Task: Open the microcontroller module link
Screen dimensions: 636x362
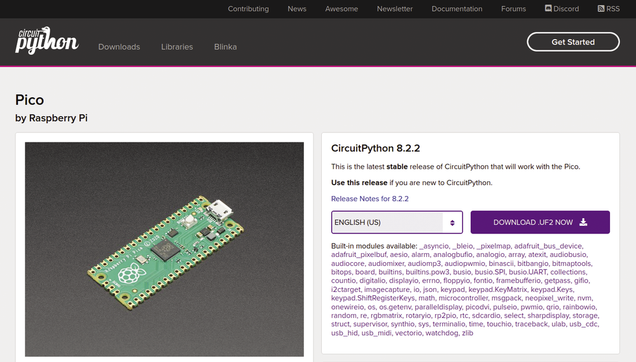Action: [x=463, y=298]
